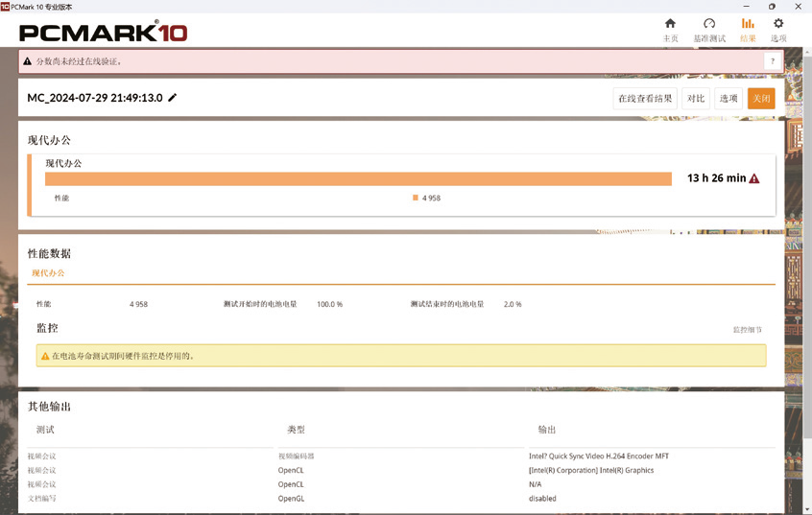This screenshot has width=812, height=515.
Task: Click the 类型 column header
Action: click(296, 429)
